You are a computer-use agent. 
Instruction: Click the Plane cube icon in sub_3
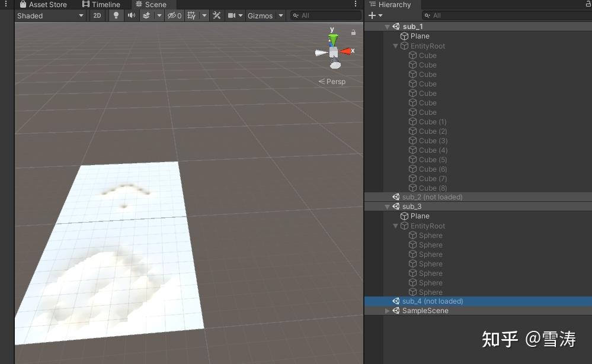tap(404, 216)
